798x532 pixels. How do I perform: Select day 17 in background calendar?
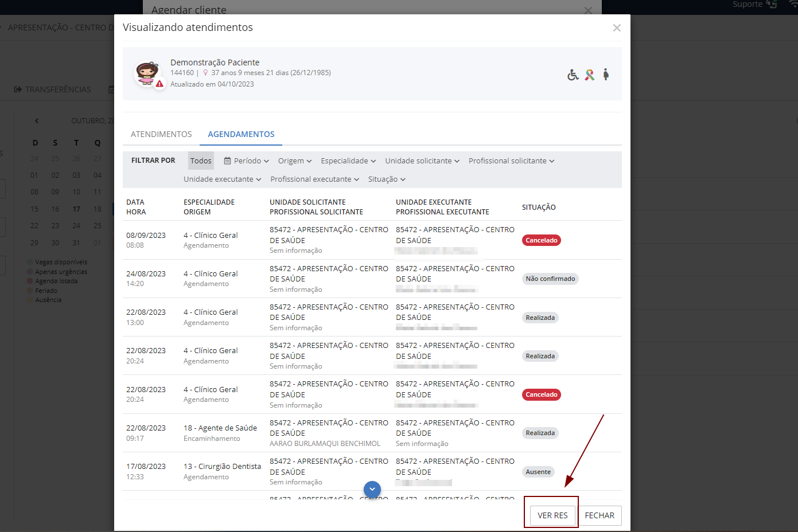pos(76,209)
